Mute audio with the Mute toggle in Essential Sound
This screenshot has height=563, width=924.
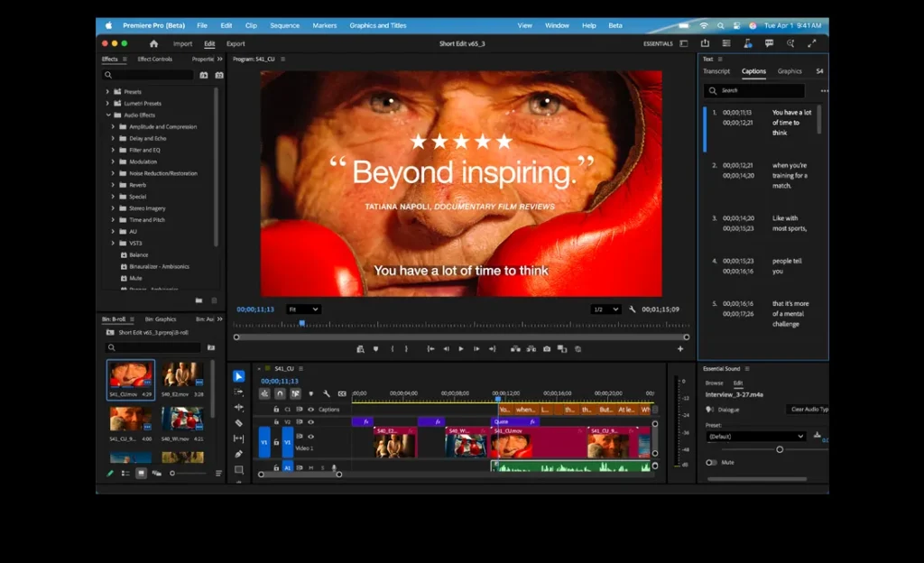[712, 463]
